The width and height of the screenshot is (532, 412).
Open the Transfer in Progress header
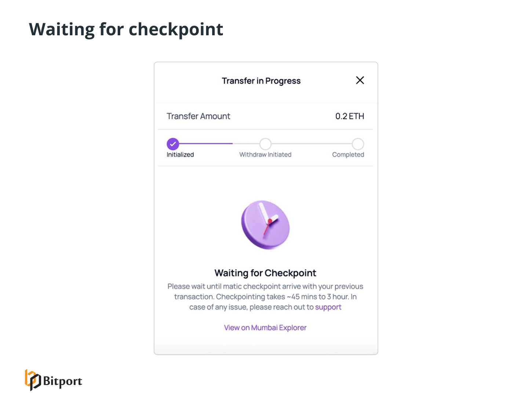pyautogui.click(x=260, y=81)
